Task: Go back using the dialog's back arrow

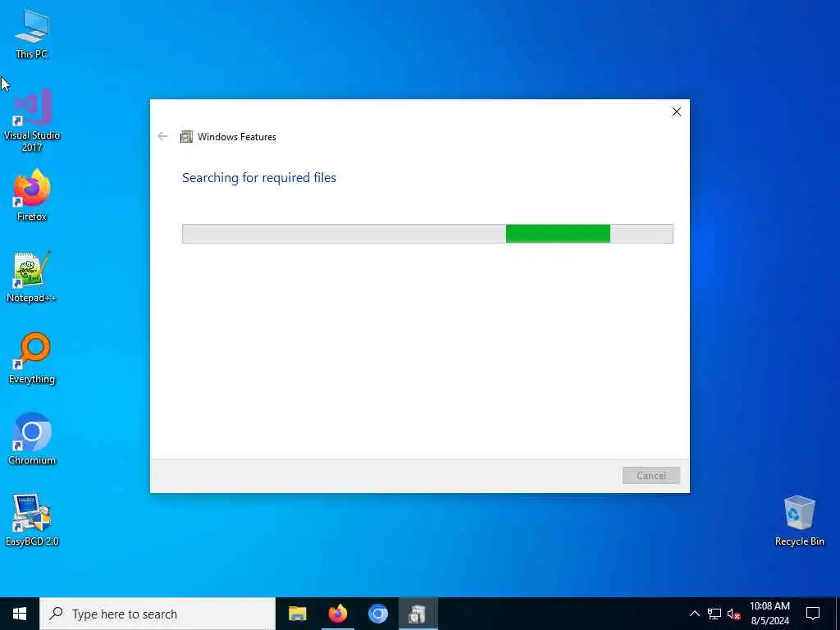Action: click(162, 137)
